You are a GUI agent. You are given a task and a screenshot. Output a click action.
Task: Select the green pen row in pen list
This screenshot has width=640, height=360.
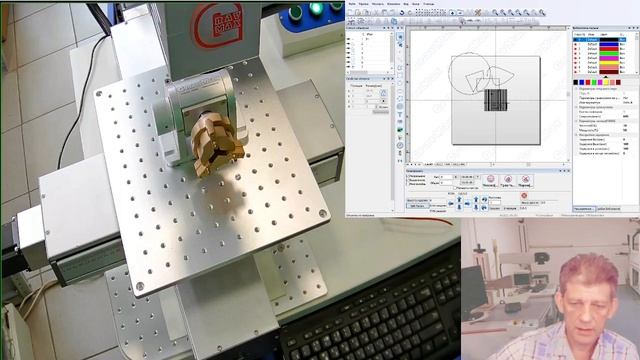pos(600,53)
